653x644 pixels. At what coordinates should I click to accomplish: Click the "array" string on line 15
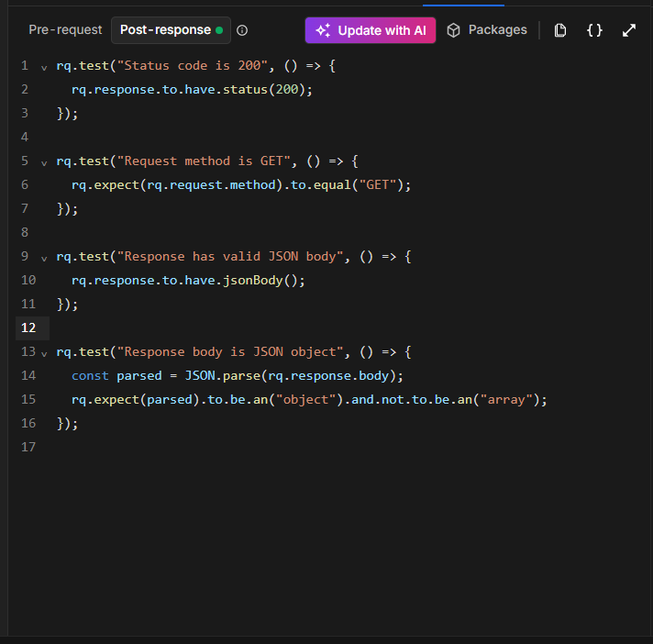click(x=506, y=399)
